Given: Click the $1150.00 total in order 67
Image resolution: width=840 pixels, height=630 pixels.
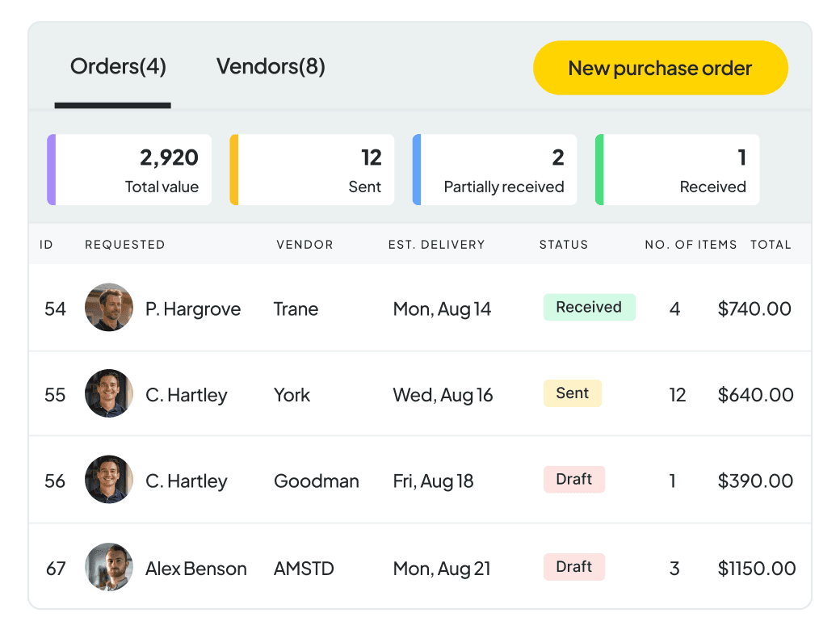Looking at the screenshot, I should (757, 569).
